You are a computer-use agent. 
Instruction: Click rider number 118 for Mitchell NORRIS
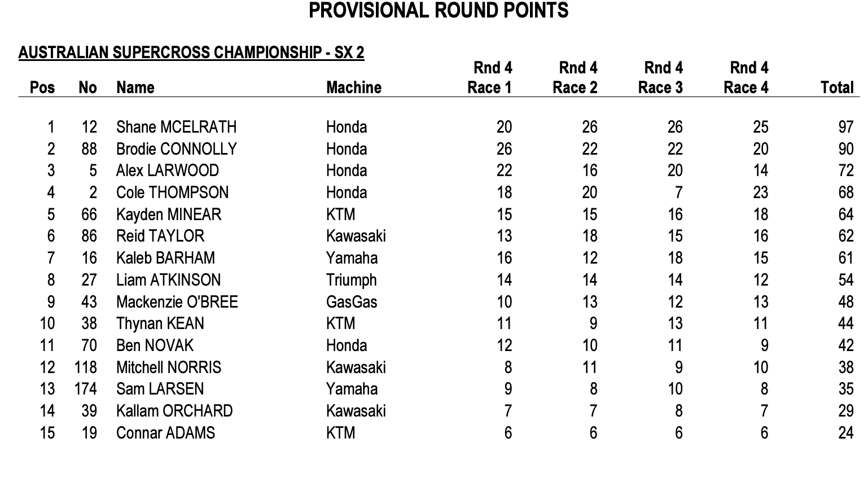coord(86,367)
